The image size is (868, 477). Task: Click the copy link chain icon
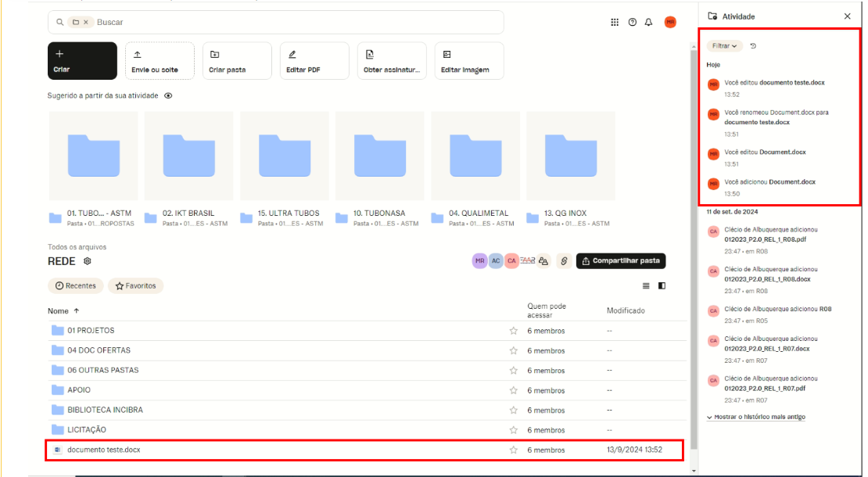(563, 261)
